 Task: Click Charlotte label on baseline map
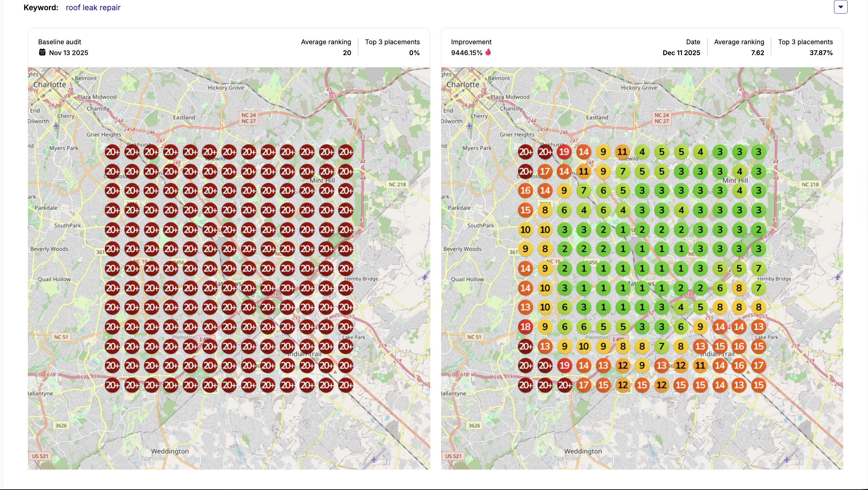pos(50,84)
